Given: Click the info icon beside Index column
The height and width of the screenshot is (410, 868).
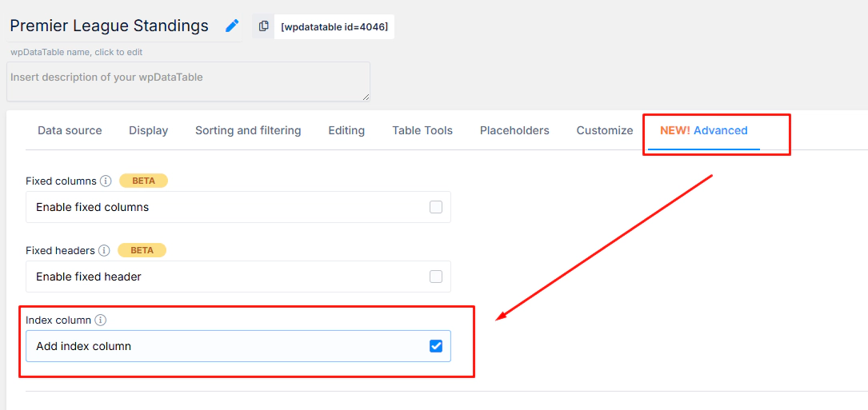Looking at the screenshot, I should [100, 320].
